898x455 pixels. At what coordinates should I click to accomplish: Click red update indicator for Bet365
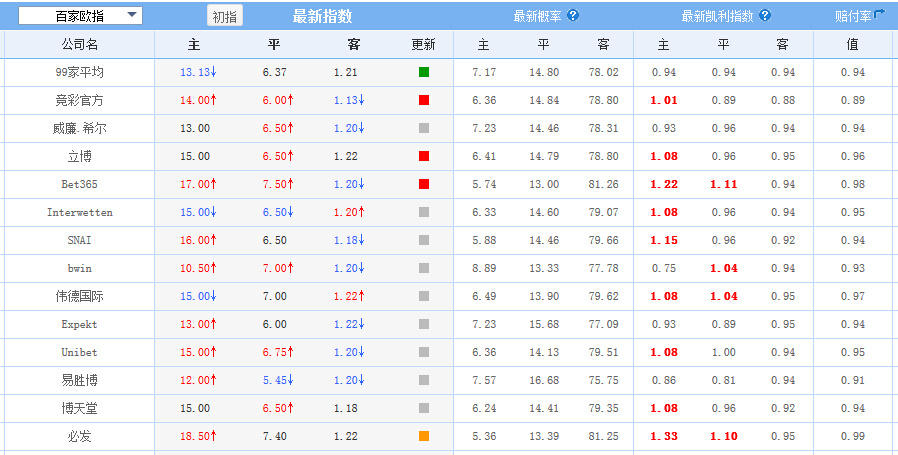point(424,185)
